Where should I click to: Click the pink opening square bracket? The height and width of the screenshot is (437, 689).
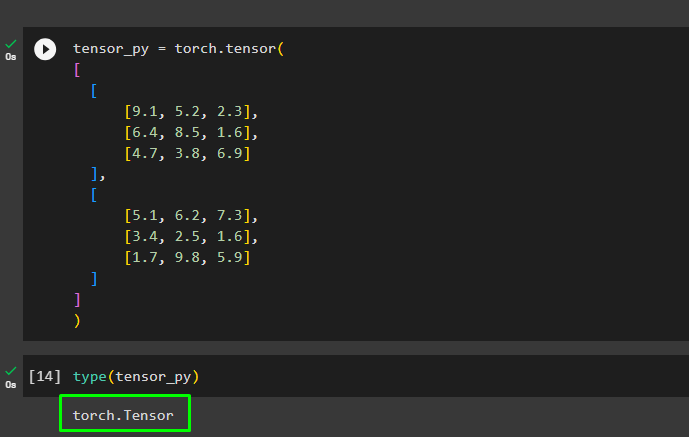77,70
